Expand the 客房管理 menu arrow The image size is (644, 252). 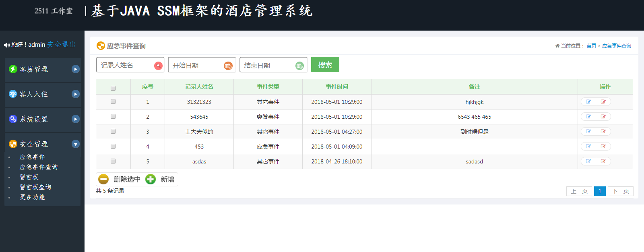point(76,69)
